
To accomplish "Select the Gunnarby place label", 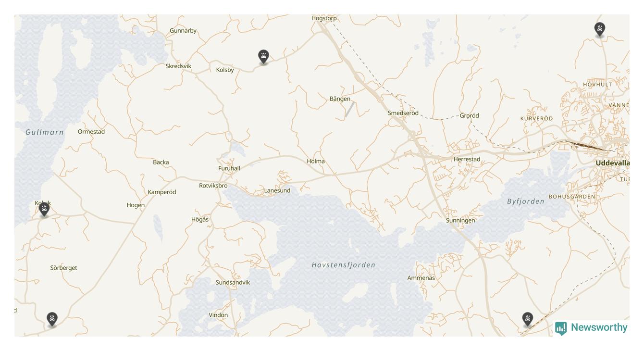I will coord(183,31).
